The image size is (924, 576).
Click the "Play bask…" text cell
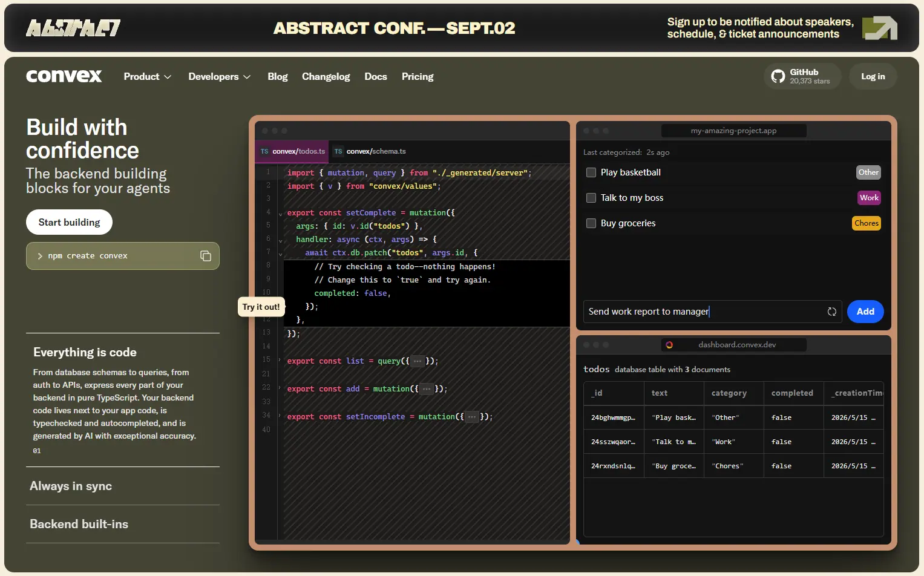pos(674,417)
